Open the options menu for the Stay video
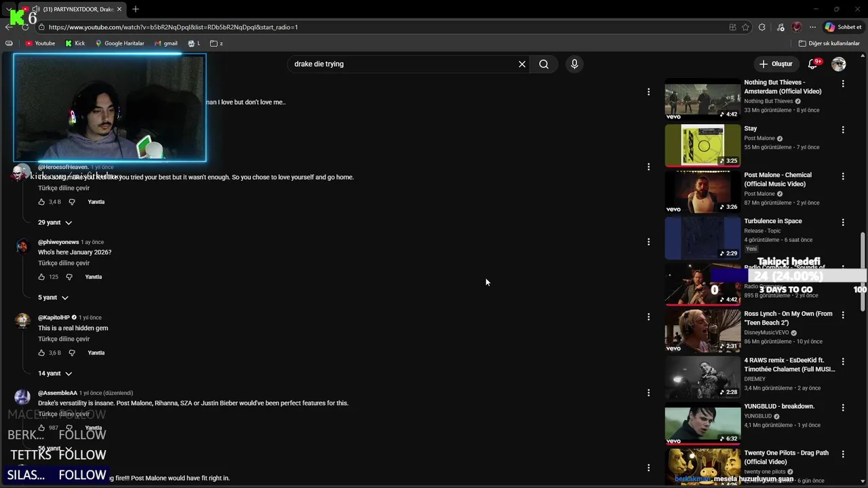Screen dimensions: 868x488 point(843,130)
